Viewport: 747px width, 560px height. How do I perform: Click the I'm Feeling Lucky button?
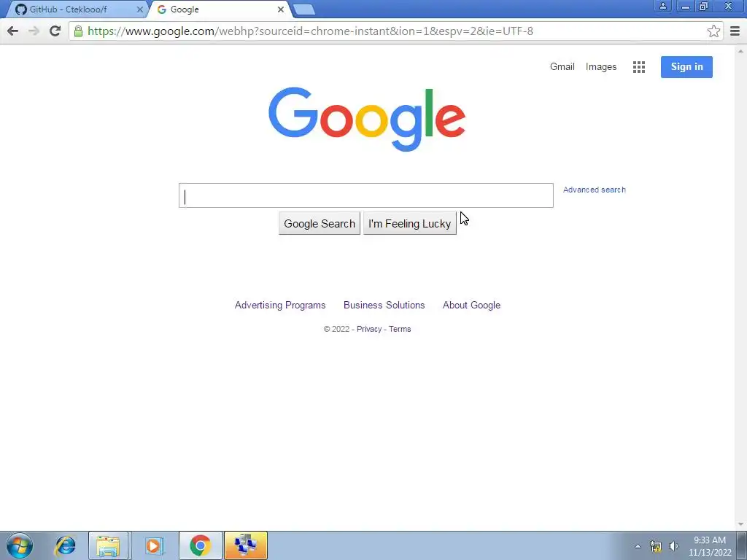[x=410, y=223]
